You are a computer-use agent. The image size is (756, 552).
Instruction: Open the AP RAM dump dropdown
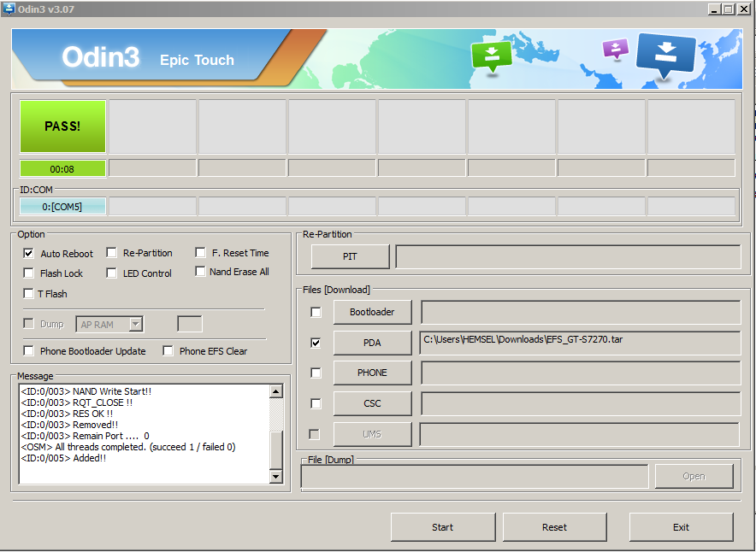coord(136,324)
